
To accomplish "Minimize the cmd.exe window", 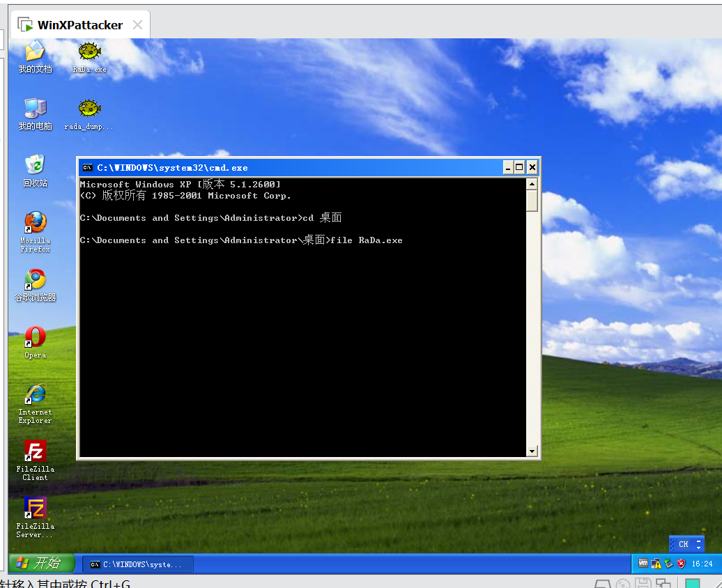I will pyautogui.click(x=508, y=168).
